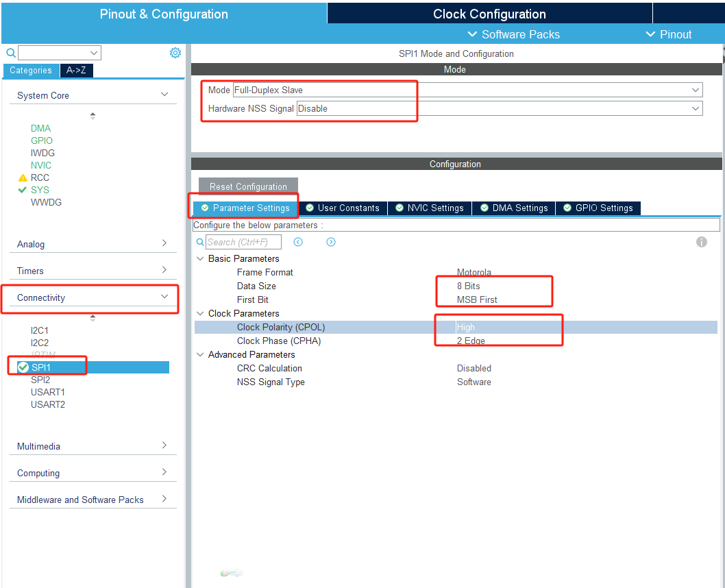725x588 pixels.
Task: Open the Mode combo box
Action: pyautogui.click(x=468, y=90)
